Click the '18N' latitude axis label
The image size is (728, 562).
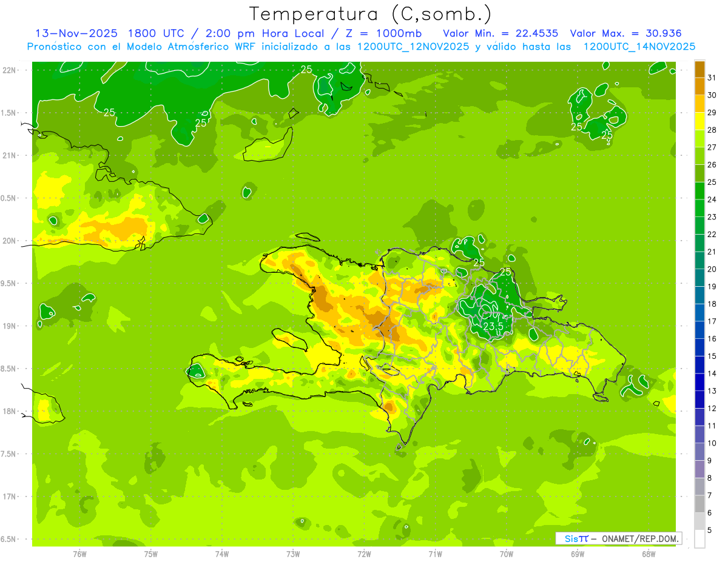[x=8, y=411]
